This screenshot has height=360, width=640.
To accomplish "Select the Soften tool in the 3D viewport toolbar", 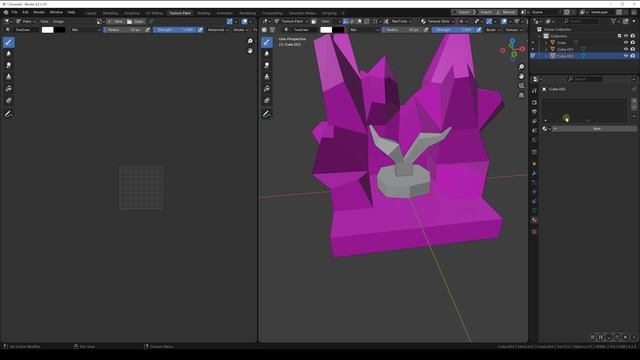I will tap(267, 53).
